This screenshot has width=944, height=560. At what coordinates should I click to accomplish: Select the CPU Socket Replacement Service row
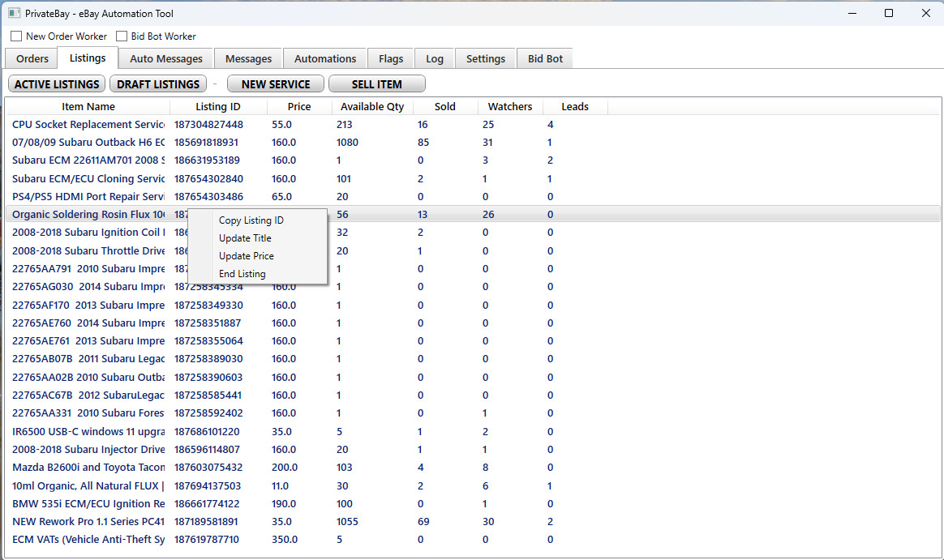[88, 125]
